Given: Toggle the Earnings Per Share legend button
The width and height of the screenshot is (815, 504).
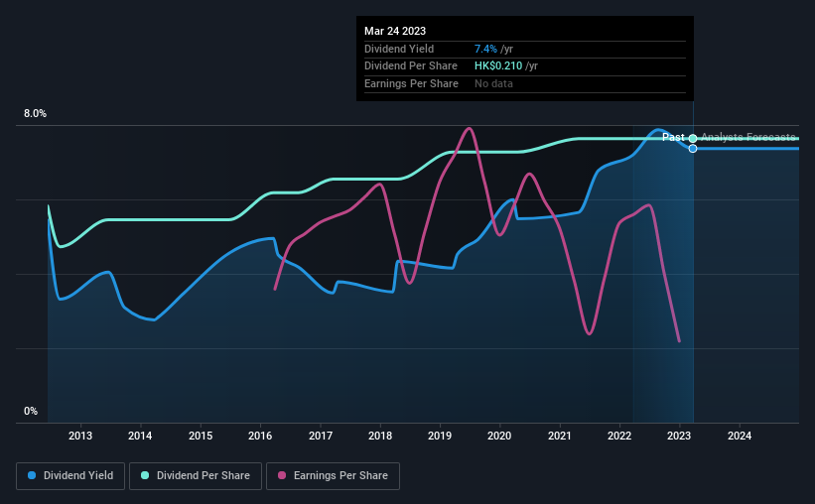Looking at the screenshot, I should (x=333, y=476).
